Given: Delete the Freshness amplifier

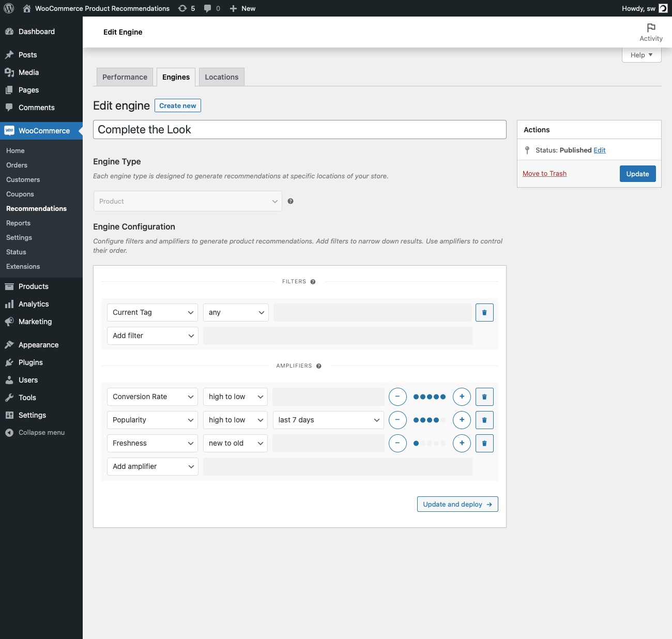Looking at the screenshot, I should pyautogui.click(x=484, y=443).
